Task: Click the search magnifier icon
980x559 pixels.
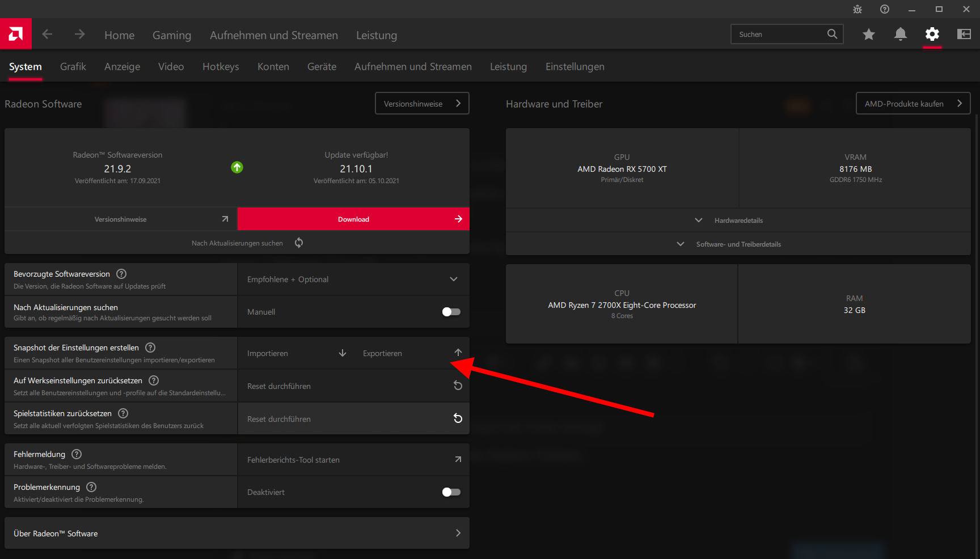Action: click(832, 34)
